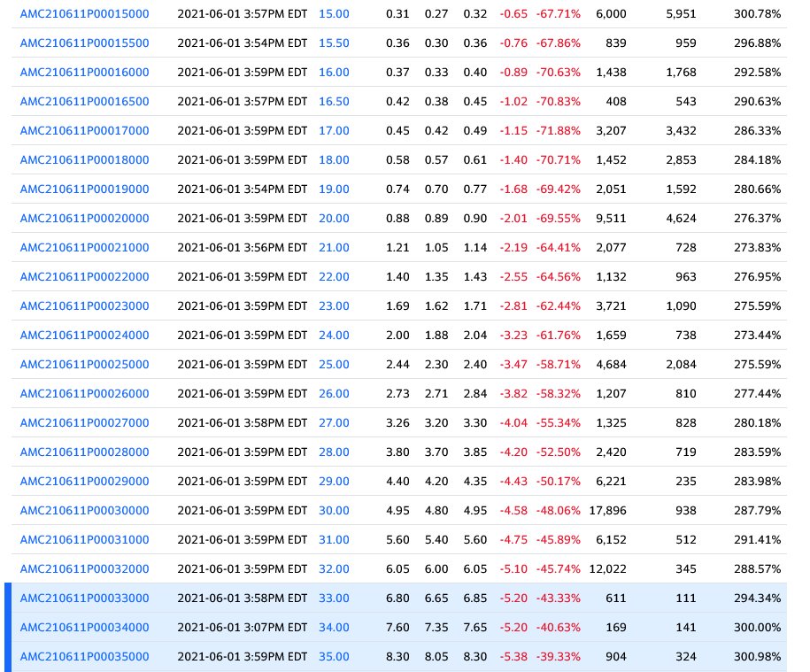View contract AMC210611P00028000
The image size is (810, 672).
click(84, 452)
